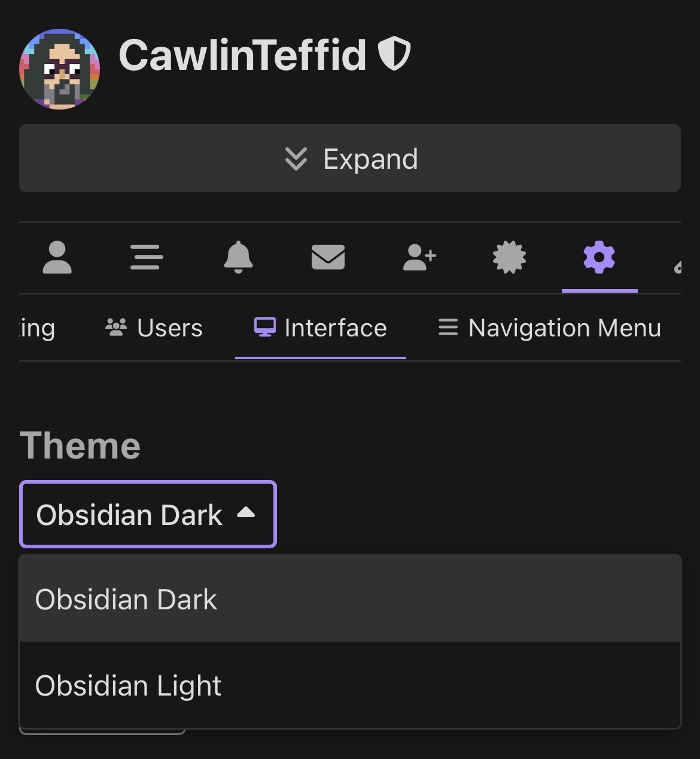The height and width of the screenshot is (759, 700).
Task: Click the up caret in the Theme selector
Action: point(246,513)
